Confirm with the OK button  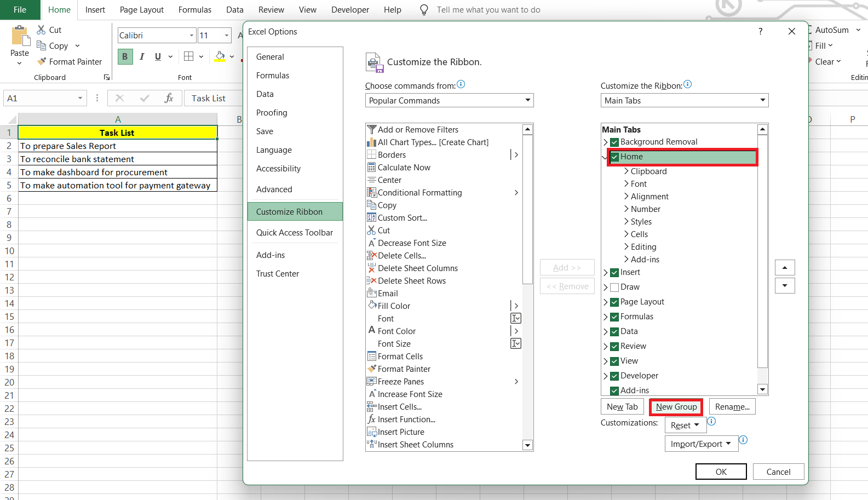[x=721, y=472]
